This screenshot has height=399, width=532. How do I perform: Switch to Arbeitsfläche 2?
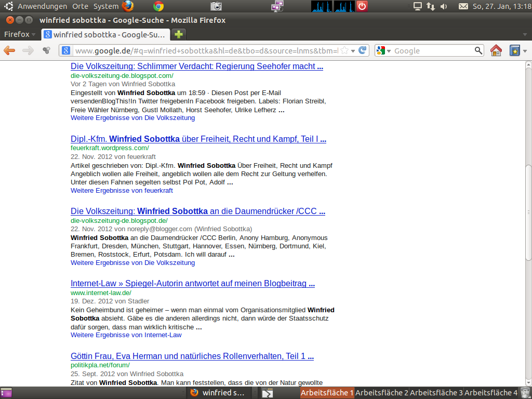[382, 393]
